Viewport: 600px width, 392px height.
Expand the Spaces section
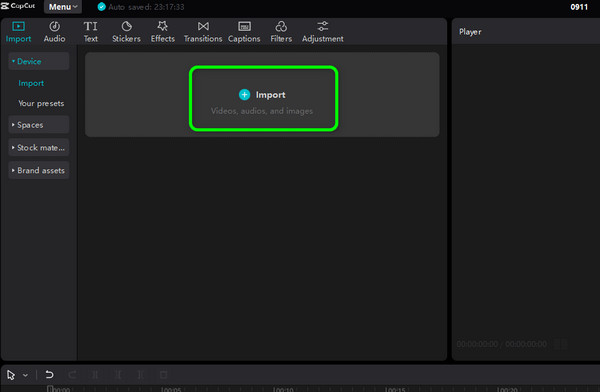coord(39,125)
